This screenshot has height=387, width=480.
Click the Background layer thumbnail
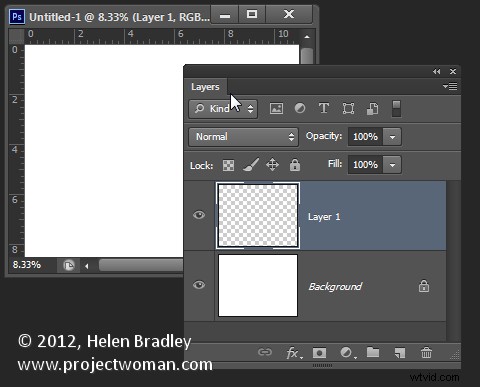[x=258, y=285]
